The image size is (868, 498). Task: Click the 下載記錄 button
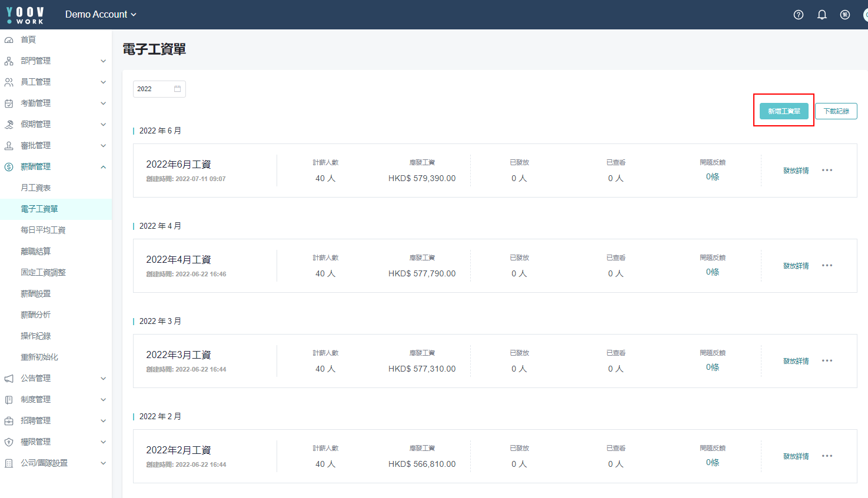click(836, 111)
